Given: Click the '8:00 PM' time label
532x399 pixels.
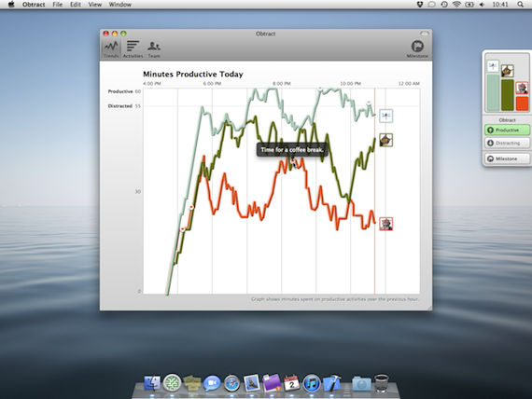Looking at the screenshot, I should click(x=282, y=83).
